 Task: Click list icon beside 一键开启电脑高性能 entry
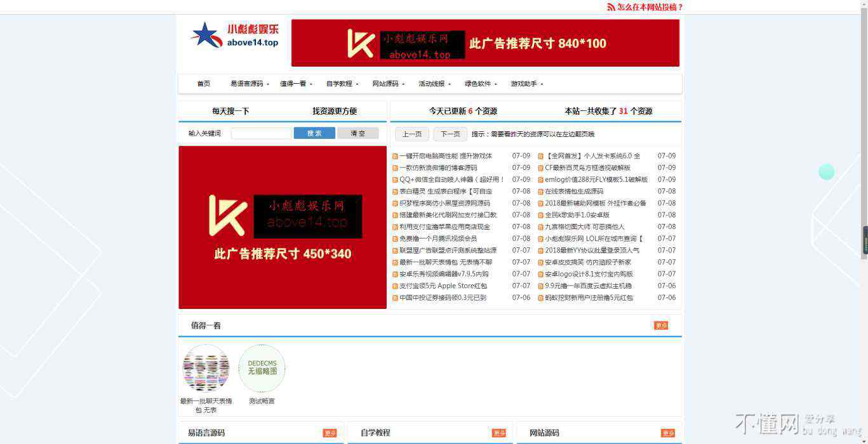(395, 156)
